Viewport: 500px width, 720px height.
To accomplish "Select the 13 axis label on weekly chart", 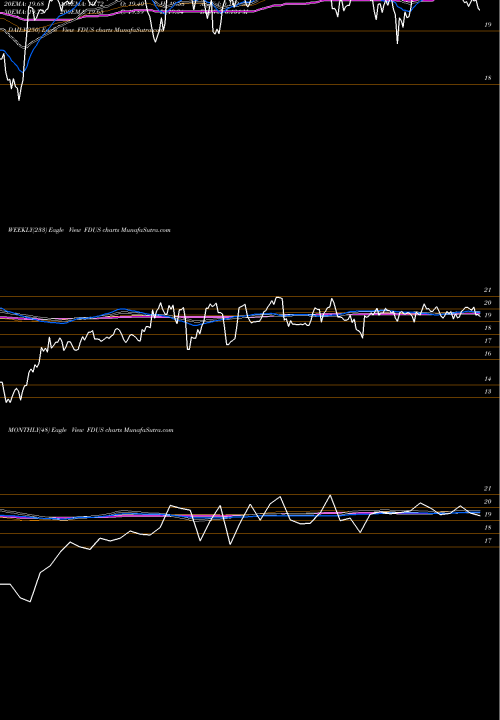I will point(488,392).
